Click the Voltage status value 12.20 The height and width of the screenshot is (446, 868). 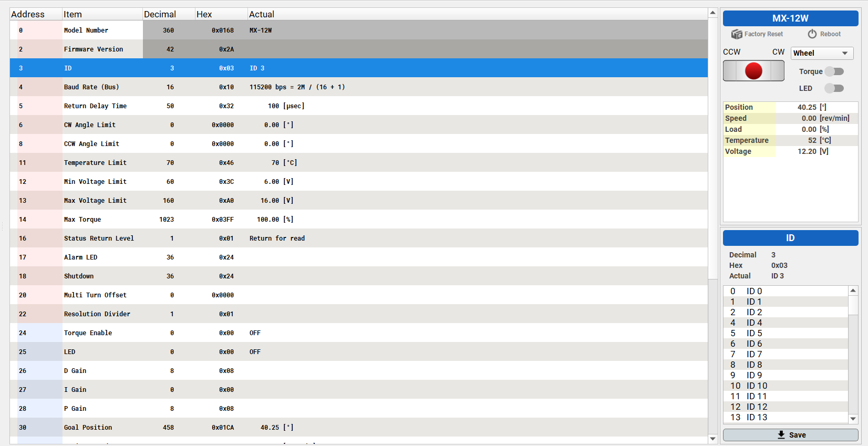(x=807, y=151)
